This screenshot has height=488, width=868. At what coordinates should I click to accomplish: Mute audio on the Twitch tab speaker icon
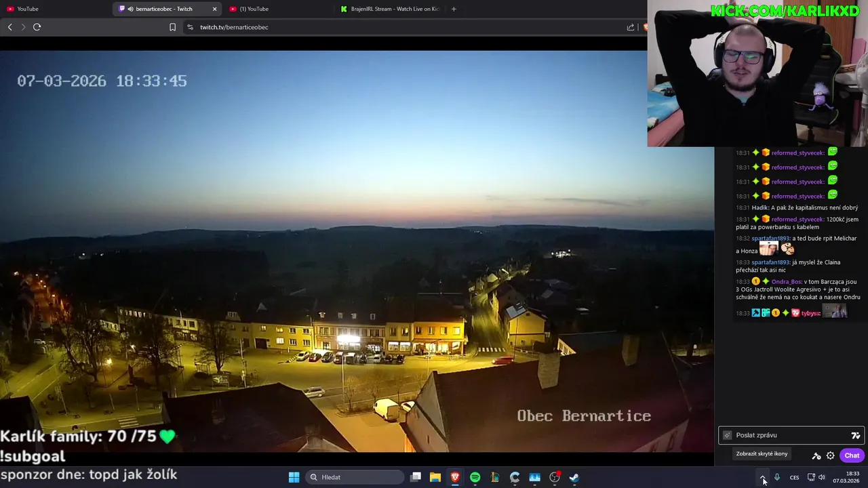pos(130,9)
